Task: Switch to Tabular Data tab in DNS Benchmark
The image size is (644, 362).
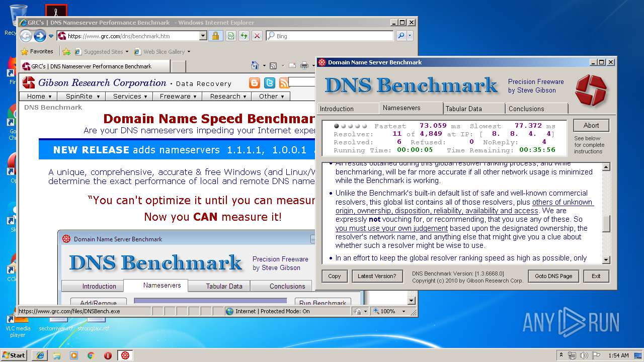Action: (474, 109)
